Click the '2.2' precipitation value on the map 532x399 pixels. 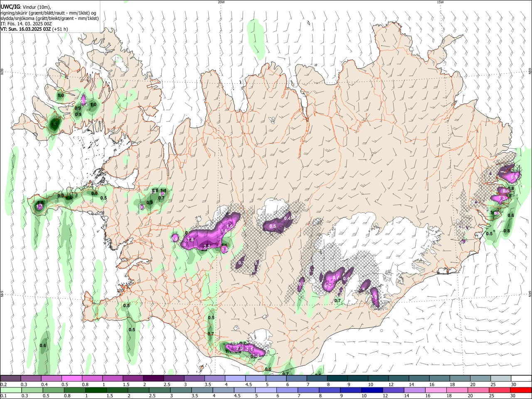207,246
